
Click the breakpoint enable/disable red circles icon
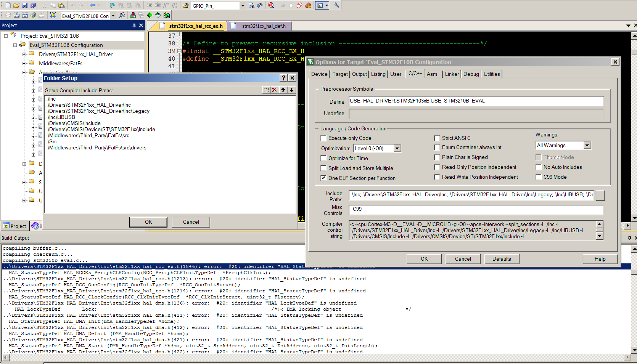pos(299,5)
